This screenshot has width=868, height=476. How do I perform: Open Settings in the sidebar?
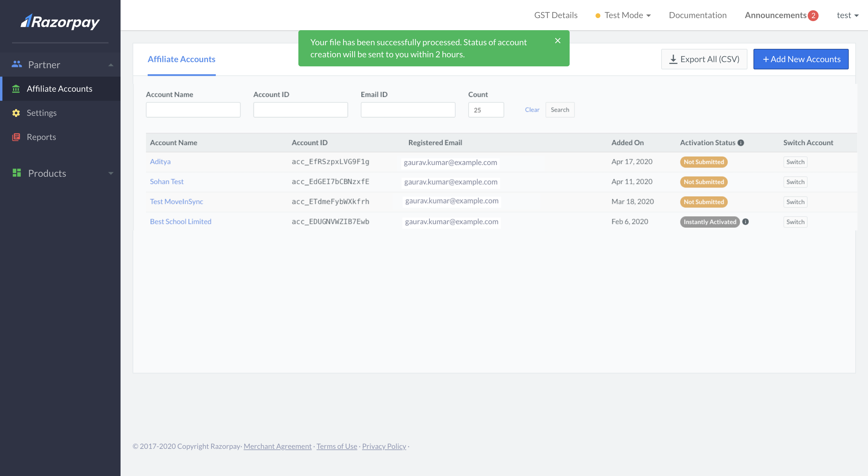tap(60, 113)
